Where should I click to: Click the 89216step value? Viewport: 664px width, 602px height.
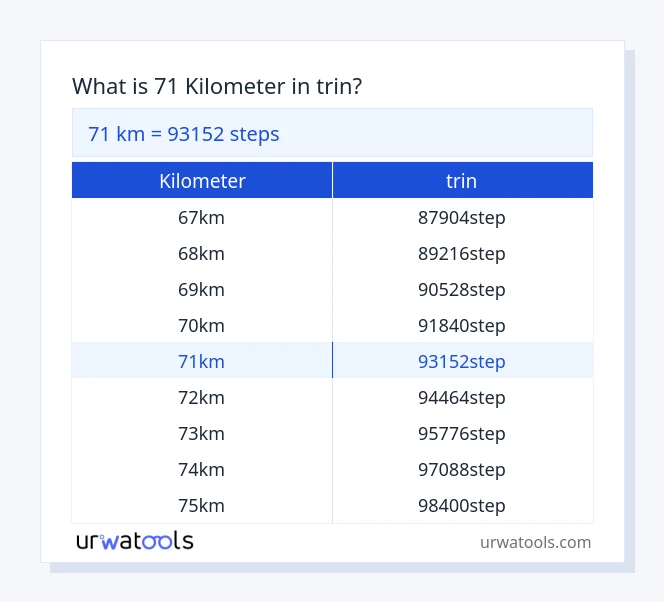click(461, 253)
